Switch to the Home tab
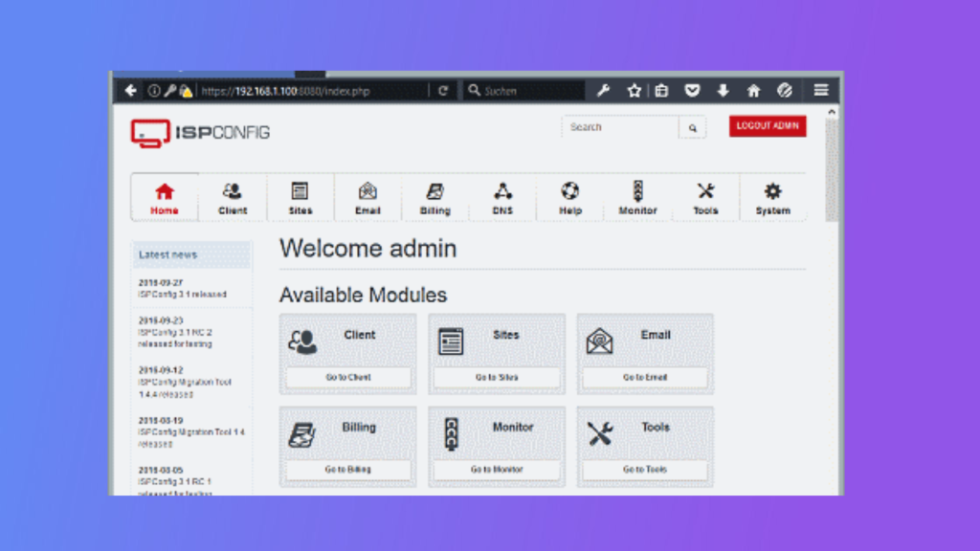980x551 pixels. (x=164, y=197)
